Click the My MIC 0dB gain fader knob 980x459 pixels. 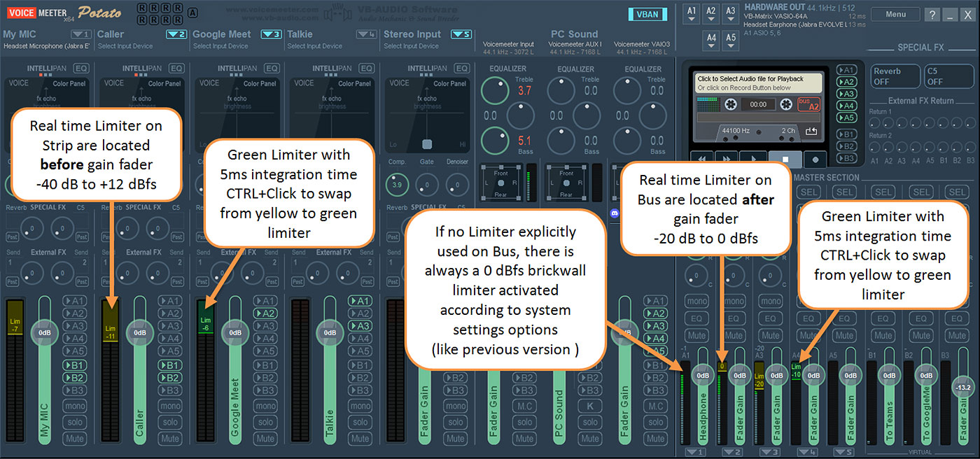pos(45,332)
